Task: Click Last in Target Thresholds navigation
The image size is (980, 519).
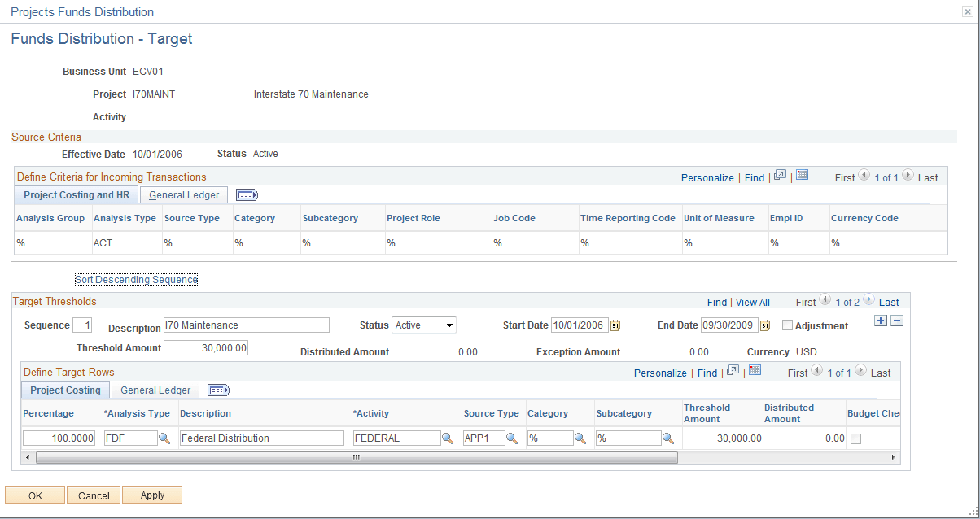Action: coord(889,302)
